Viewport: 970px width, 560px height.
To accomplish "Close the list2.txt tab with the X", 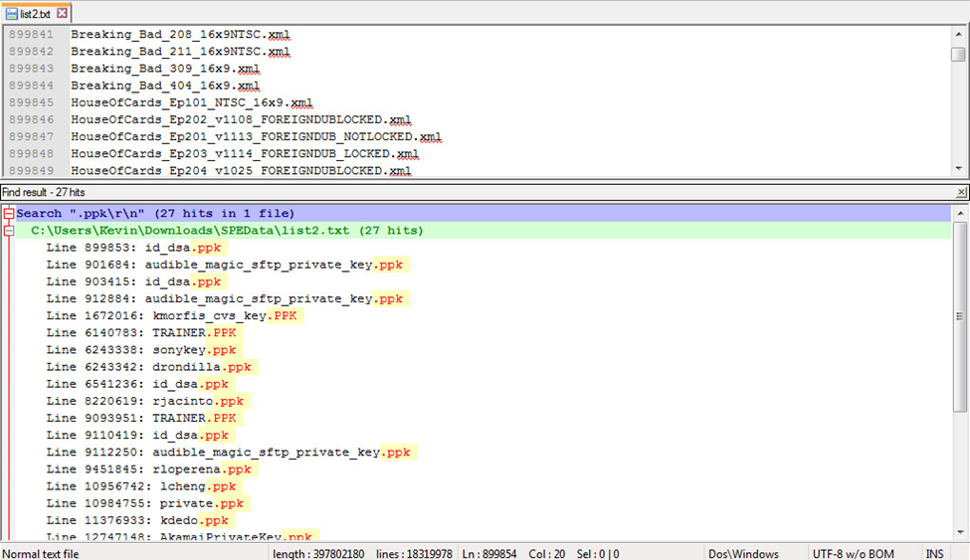I will (62, 12).
